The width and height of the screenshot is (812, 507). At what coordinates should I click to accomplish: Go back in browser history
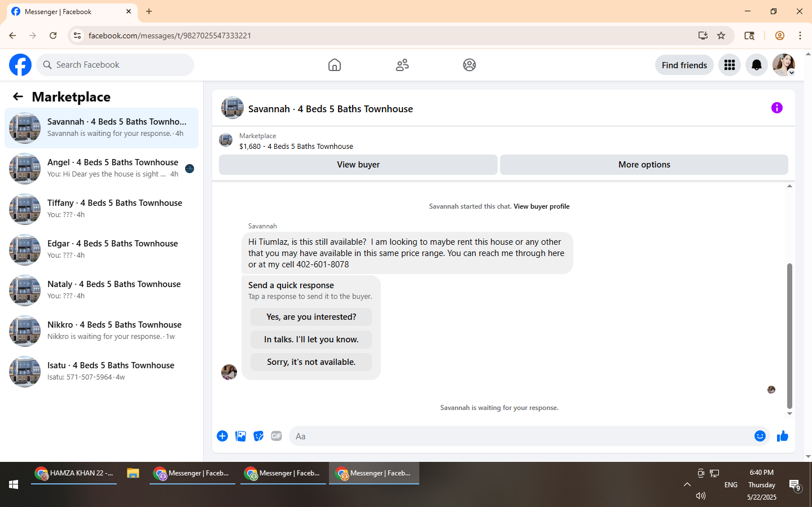click(12, 36)
